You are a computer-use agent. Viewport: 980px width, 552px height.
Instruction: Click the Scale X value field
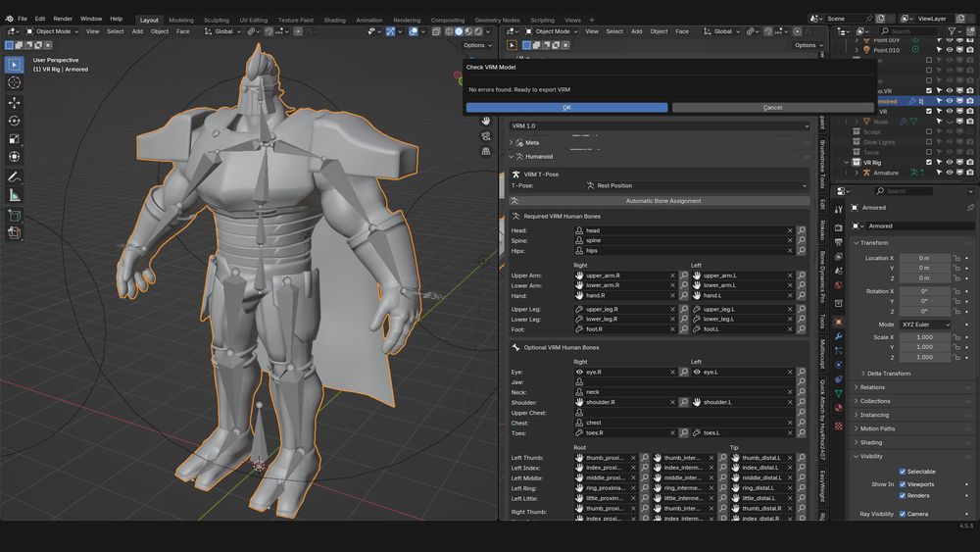(925, 337)
